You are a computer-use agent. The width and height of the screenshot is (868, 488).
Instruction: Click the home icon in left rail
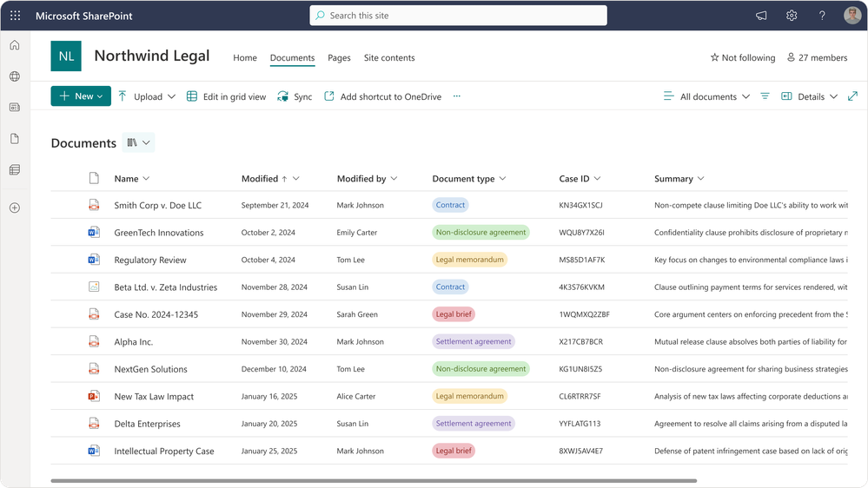point(15,45)
